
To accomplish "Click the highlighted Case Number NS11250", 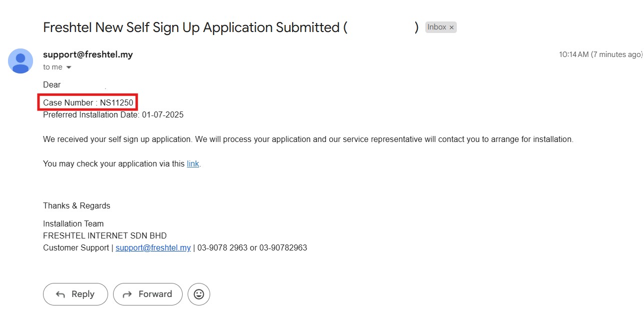I will coord(88,102).
